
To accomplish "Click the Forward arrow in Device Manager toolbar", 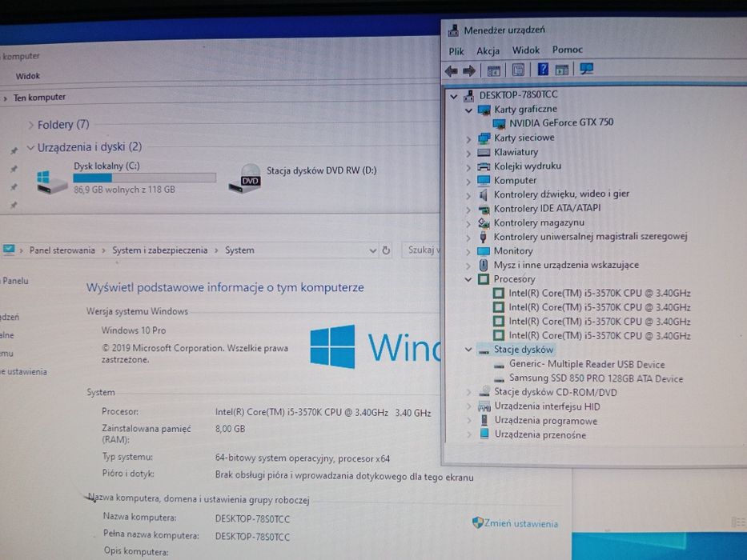I will [x=469, y=71].
